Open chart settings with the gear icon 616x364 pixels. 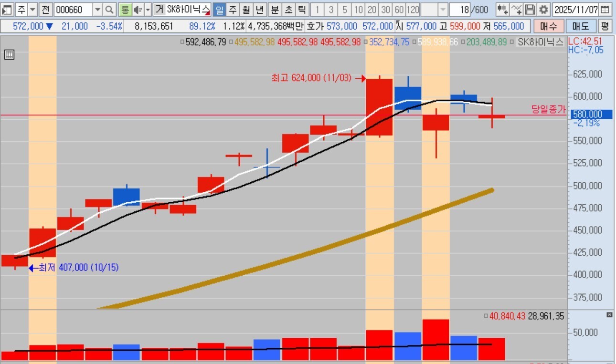click(x=543, y=10)
